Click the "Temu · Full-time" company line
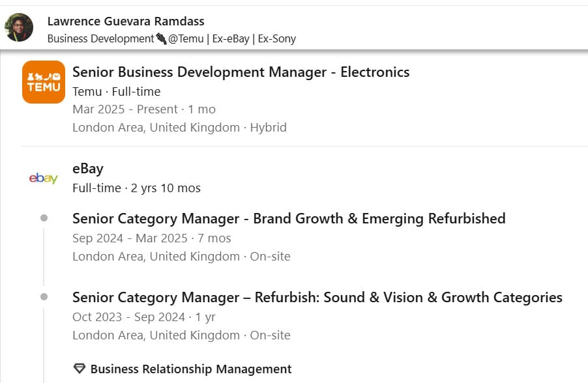 point(116,91)
